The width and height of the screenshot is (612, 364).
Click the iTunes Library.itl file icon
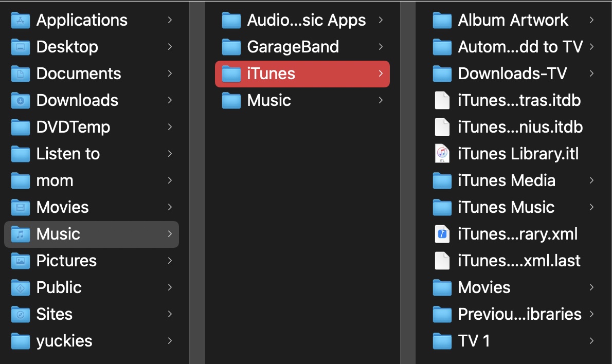[442, 154]
